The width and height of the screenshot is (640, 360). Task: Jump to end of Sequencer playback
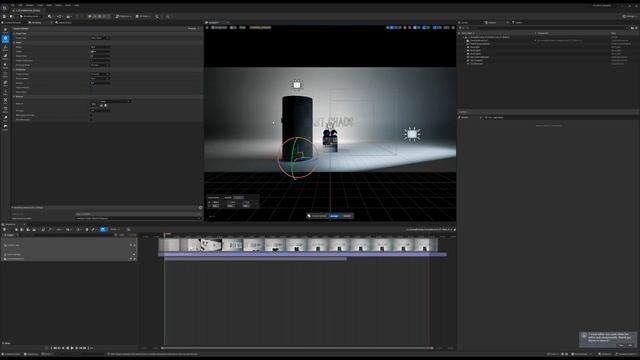tap(85, 348)
